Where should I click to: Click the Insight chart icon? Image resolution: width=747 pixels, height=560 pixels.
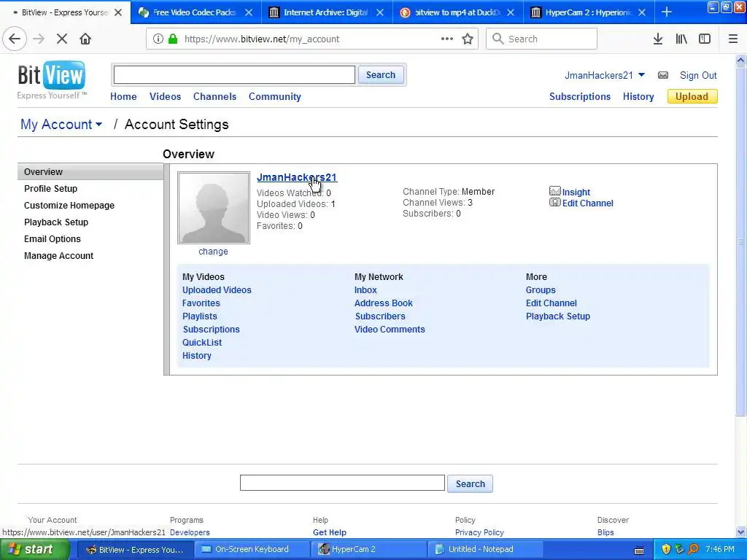click(555, 192)
